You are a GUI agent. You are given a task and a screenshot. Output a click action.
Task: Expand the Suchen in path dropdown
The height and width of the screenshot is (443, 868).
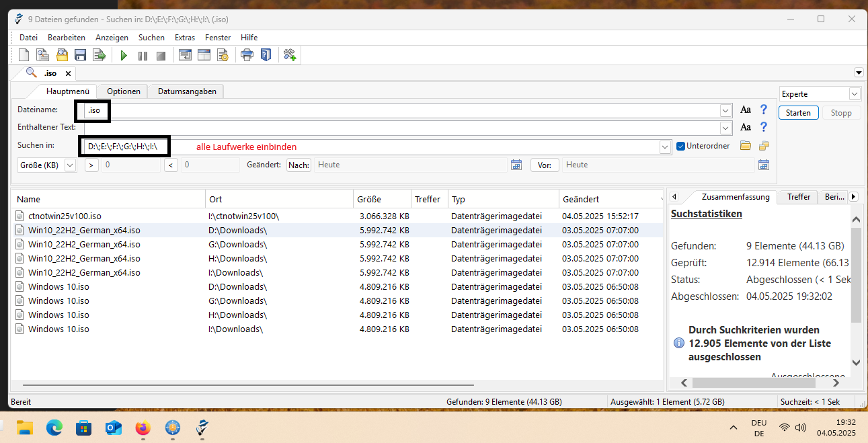pyautogui.click(x=665, y=147)
